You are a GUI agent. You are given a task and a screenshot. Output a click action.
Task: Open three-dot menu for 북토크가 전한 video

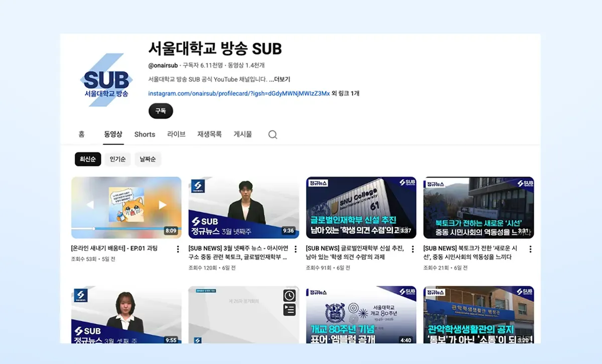click(530, 249)
